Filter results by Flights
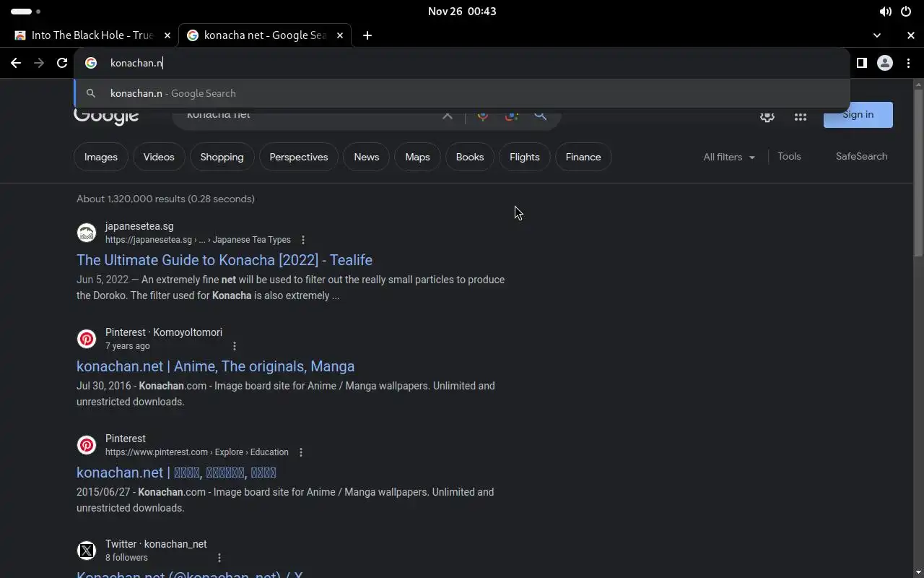The height and width of the screenshot is (578, 924). coord(525,157)
